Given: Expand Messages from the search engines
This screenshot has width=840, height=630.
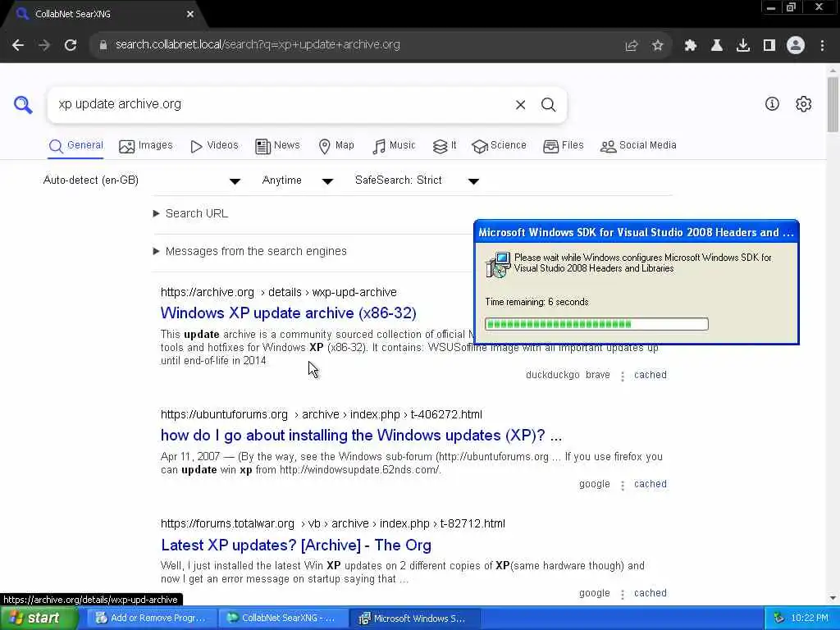Looking at the screenshot, I should [249, 251].
